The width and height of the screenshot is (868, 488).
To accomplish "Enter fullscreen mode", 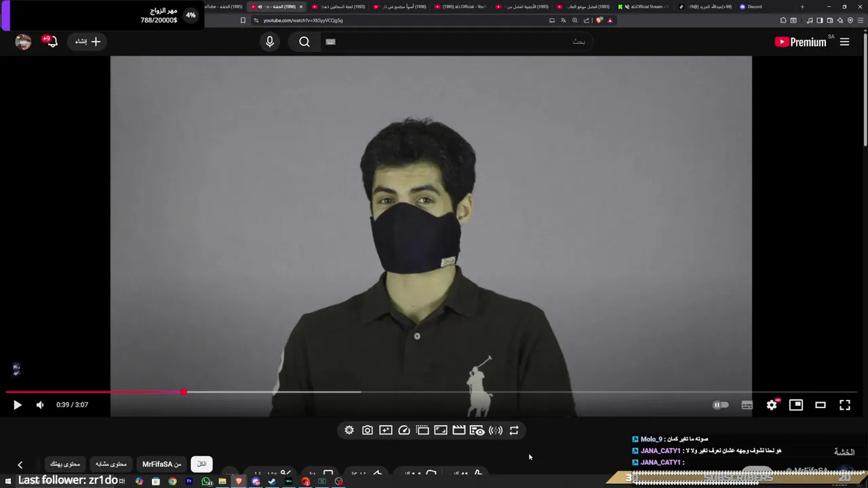I will 845,405.
